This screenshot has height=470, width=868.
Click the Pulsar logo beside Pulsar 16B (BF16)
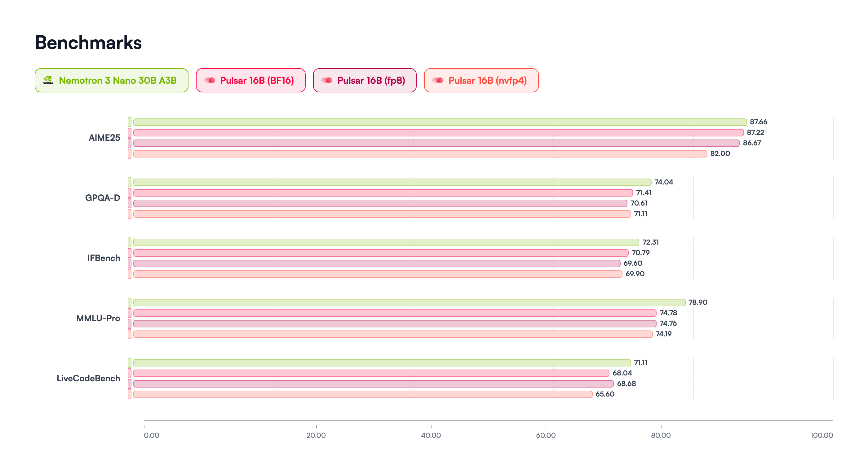[210, 80]
